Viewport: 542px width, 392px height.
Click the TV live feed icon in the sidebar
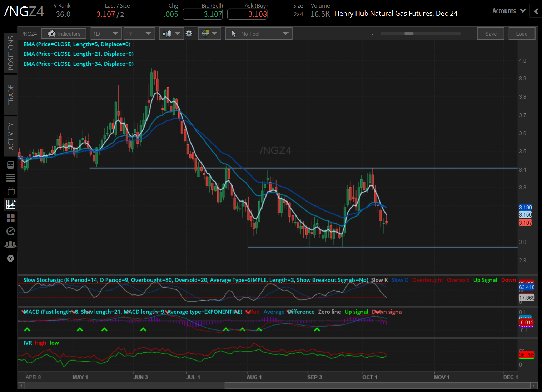(x=11, y=190)
